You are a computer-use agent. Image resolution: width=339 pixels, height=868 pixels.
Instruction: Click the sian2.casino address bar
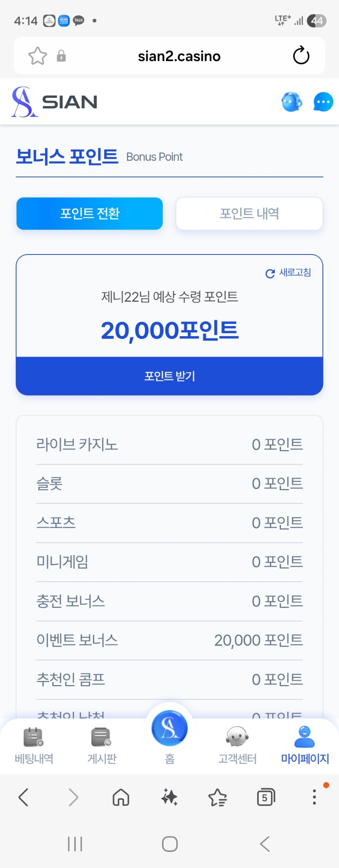tap(179, 56)
